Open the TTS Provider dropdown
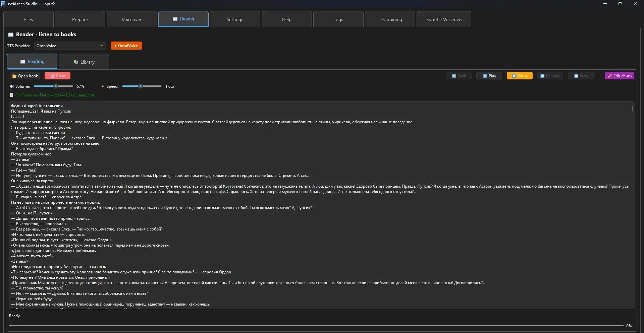Image resolution: width=644 pixels, height=333 pixels. [70, 46]
